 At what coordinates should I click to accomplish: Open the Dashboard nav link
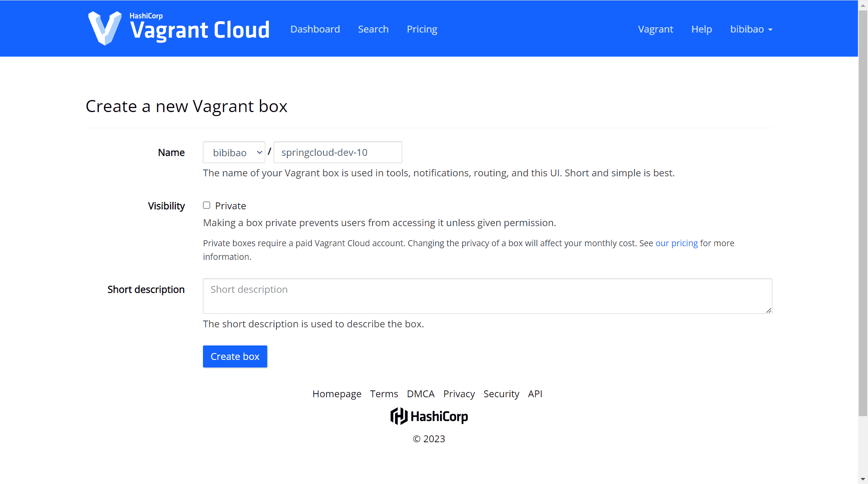point(315,29)
